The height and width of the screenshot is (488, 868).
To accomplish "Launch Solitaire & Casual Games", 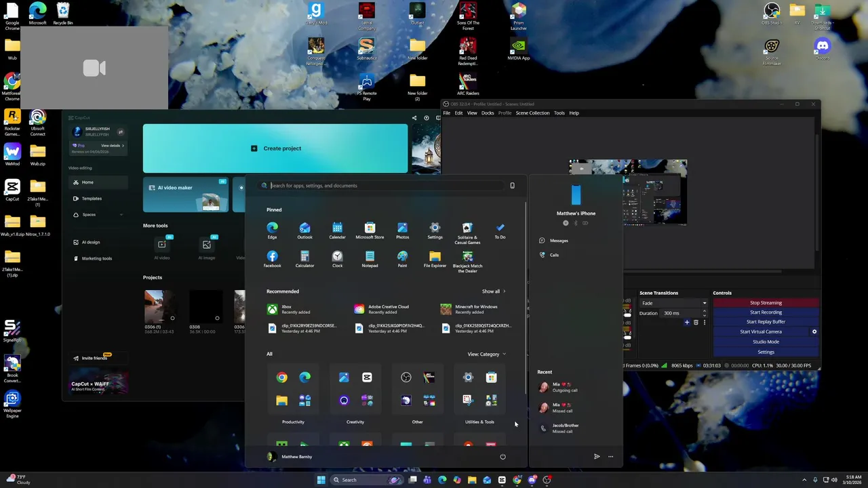I will pos(467,232).
